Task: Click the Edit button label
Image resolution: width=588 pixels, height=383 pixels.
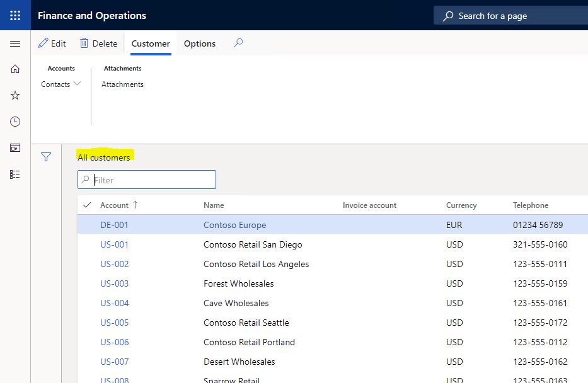Action: [x=59, y=43]
